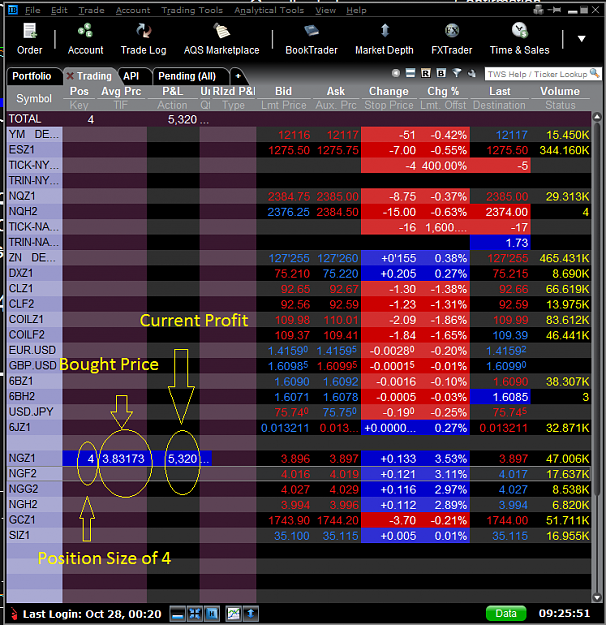Open the chart icon in status bar
The image size is (606, 625).
tap(234, 614)
